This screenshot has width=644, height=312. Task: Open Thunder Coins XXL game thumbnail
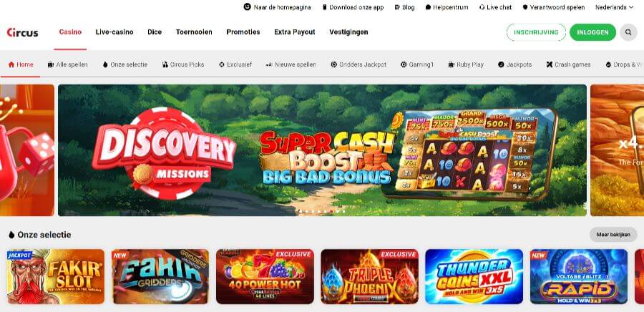pyautogui.click(x=474, y=276)
